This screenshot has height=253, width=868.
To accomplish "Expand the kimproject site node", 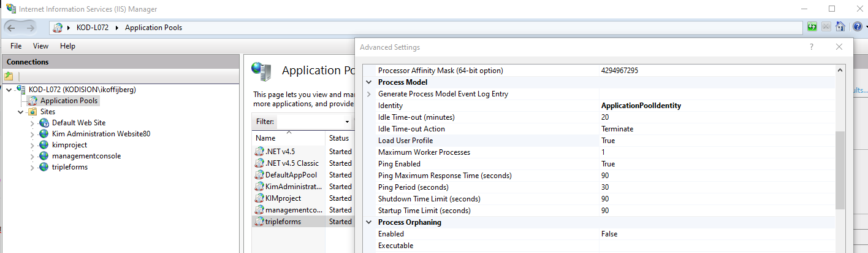I will click(32, 145).
